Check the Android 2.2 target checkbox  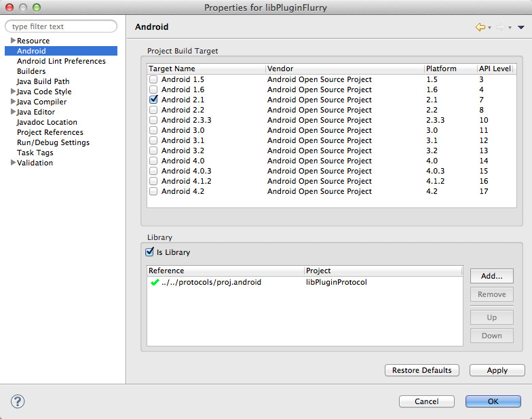point(153,110)
